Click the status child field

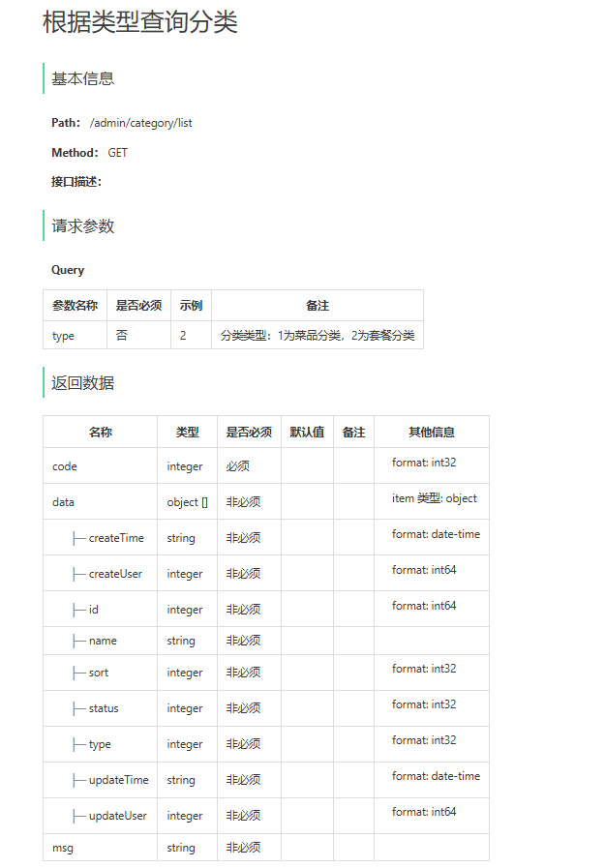pos(104,707)
